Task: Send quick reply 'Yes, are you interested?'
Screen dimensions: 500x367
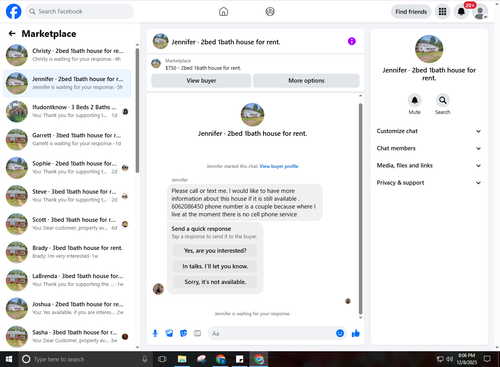Action: click(215, 251)
